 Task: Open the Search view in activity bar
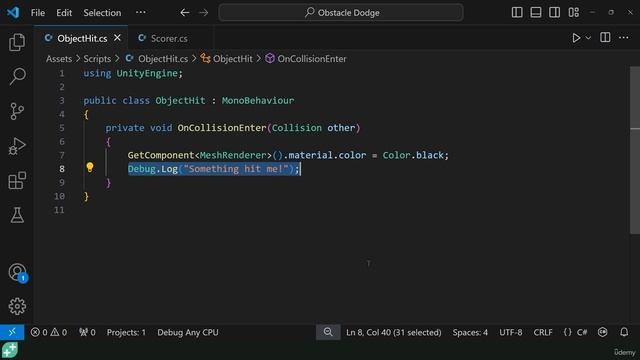[17, 76]
